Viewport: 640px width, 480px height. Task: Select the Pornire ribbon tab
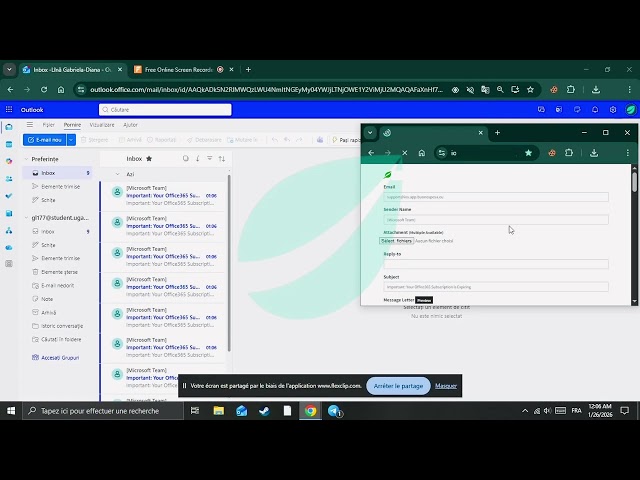(x=72, y=125)
